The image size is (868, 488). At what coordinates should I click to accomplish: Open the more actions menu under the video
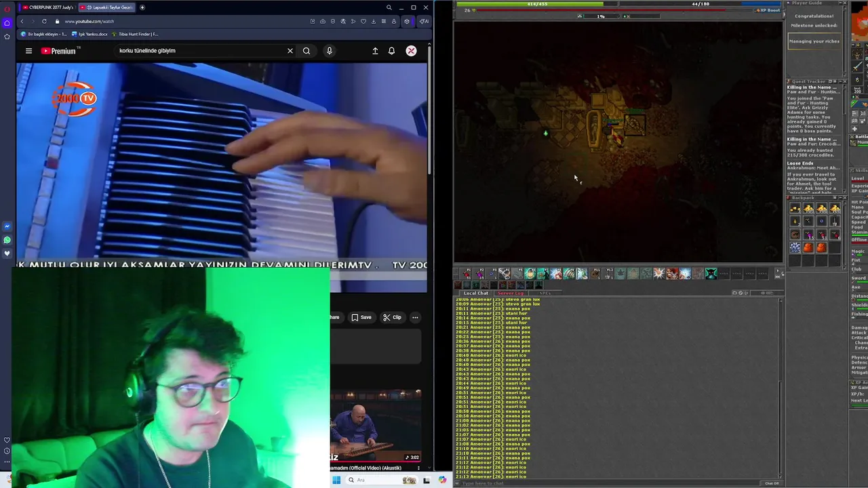pos(415,317)
